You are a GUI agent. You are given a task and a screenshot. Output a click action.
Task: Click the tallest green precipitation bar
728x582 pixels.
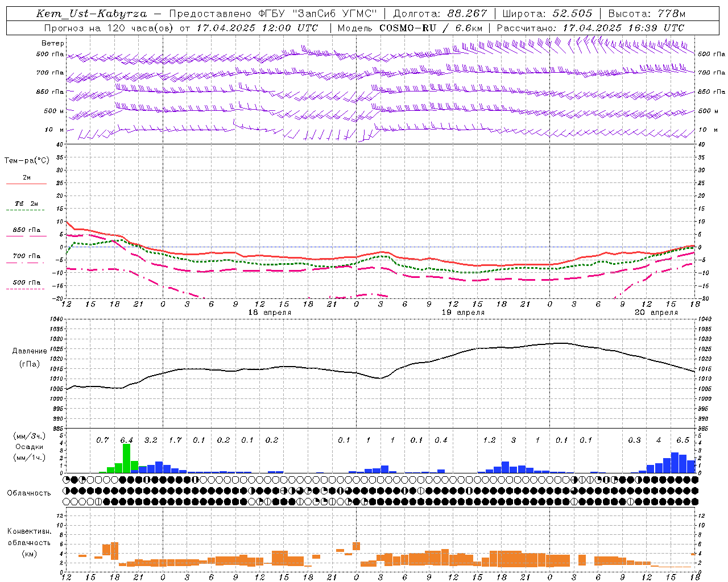click(x=126, y=458)
